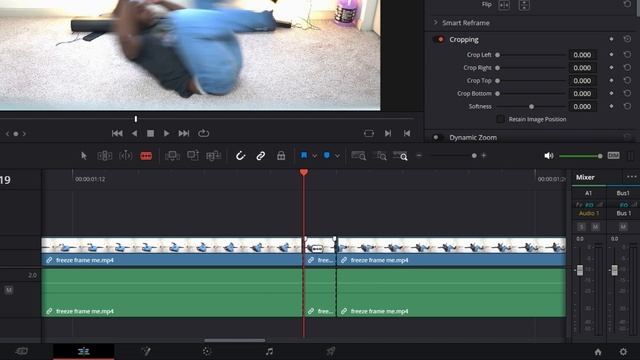Toggle the Cropping section enable switch
640x360 pixels.
(439, 40)
